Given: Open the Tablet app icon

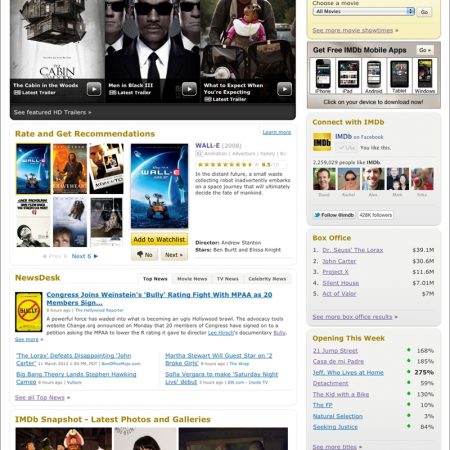Looking at the screenshot, I should pyautogui.click(x=399, y=76).
